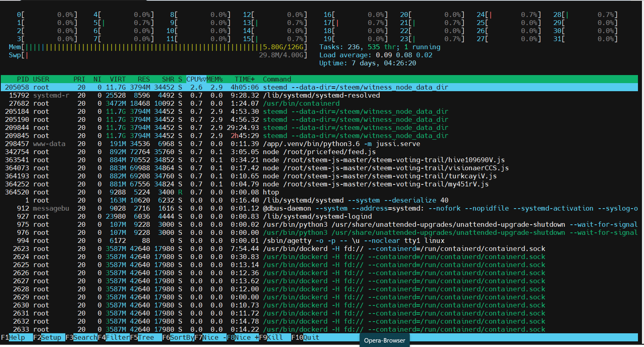Select steemd thread row PID 205184
This screenshot has width=644, height=347.
click(x=319, y=111)
